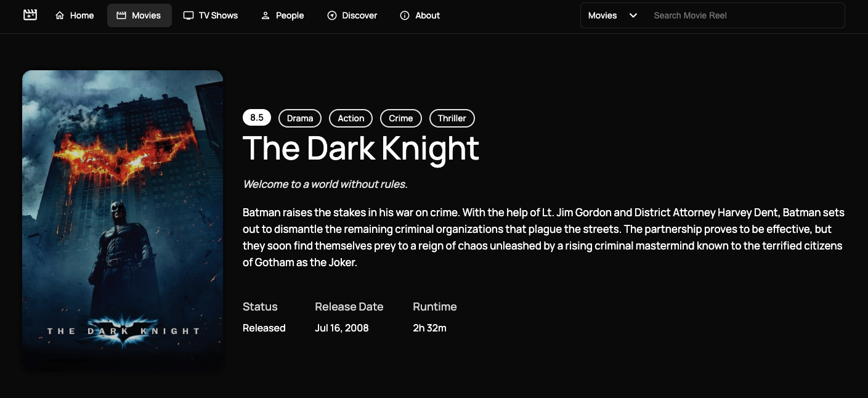Open the TV Shows section
This screenshot has height=398, width=868.
(211, 15)
